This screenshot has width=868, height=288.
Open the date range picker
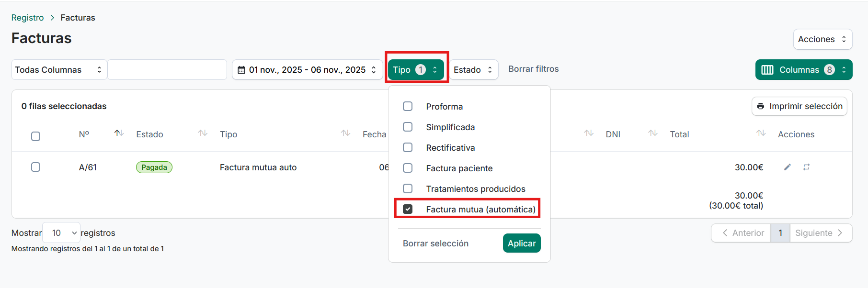tap(307, 70)
